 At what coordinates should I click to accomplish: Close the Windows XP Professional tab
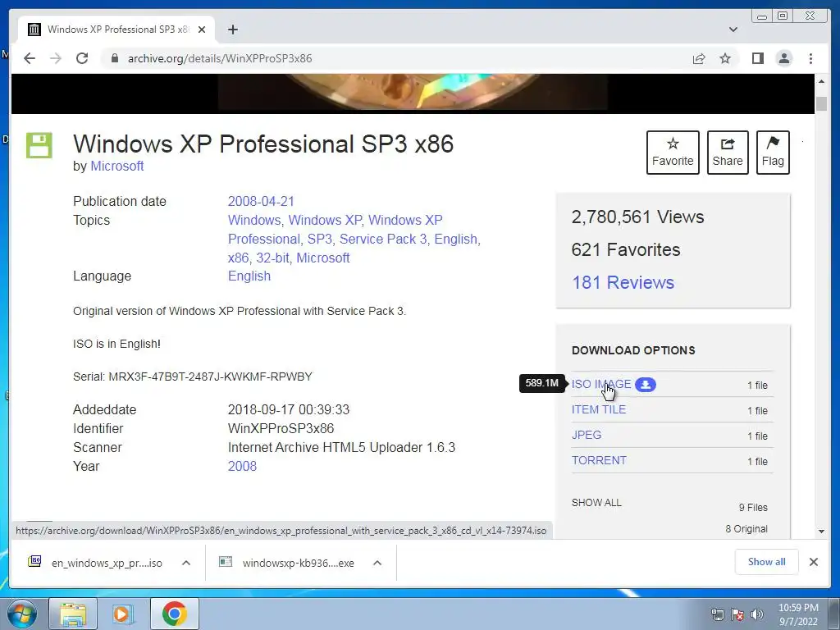coord(202,30)
